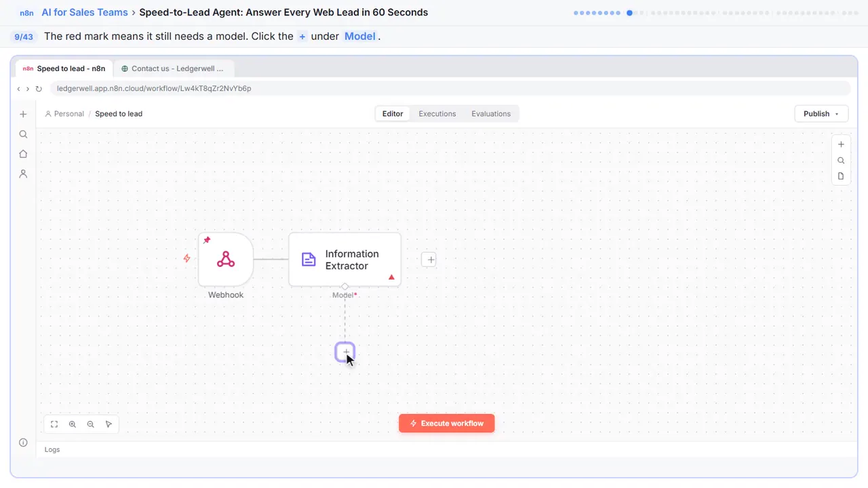Open the help info icon in sidebar
Viewport: 868px width, 488px height.
(x=23, y=443)
